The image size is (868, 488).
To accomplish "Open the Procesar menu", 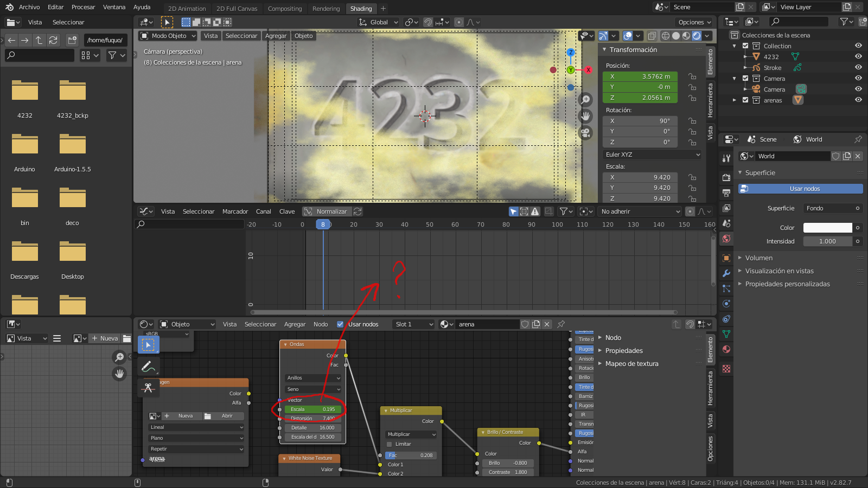I will click(x=83, y=7).
